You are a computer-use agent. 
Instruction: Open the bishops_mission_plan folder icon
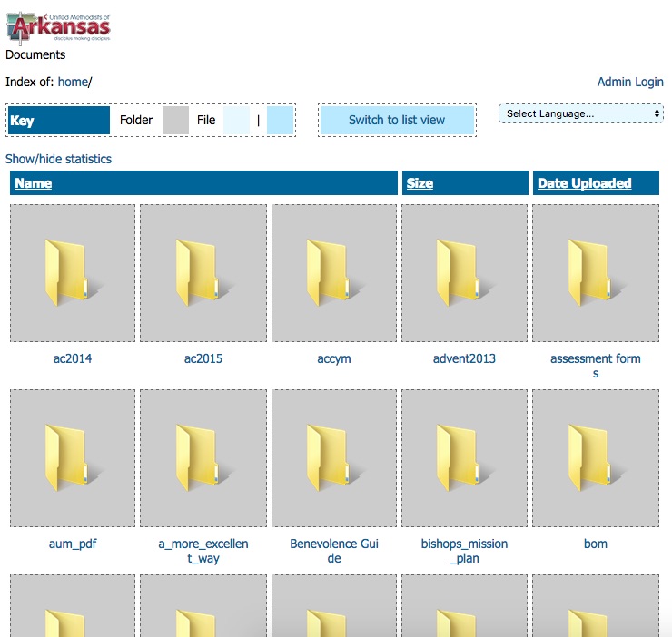[x=464, y=458]
